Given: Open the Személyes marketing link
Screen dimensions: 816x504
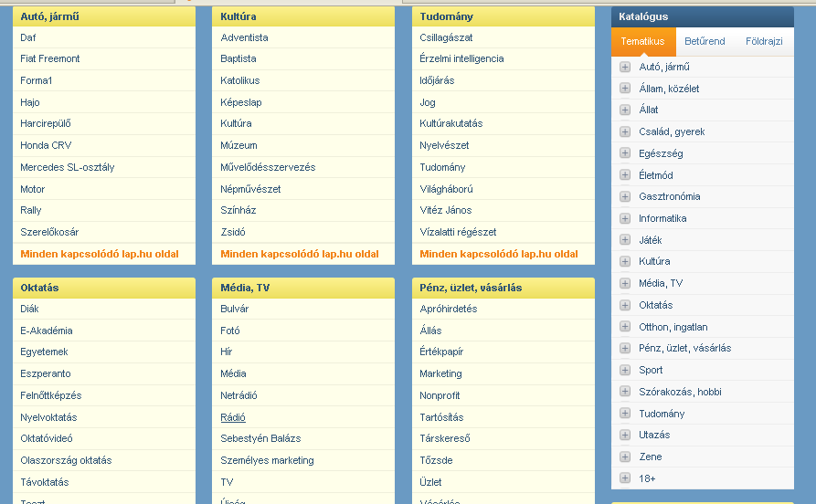Looking at the screenshot, I should 267,461.
